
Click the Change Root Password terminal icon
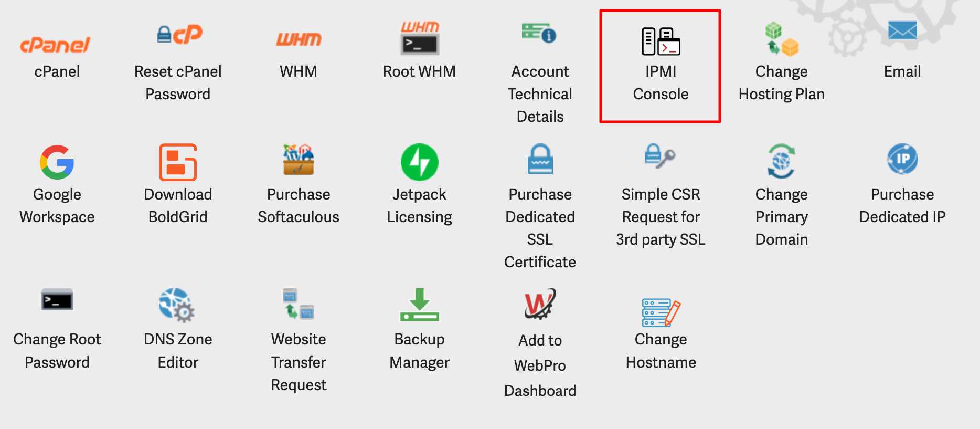(57, 300)
